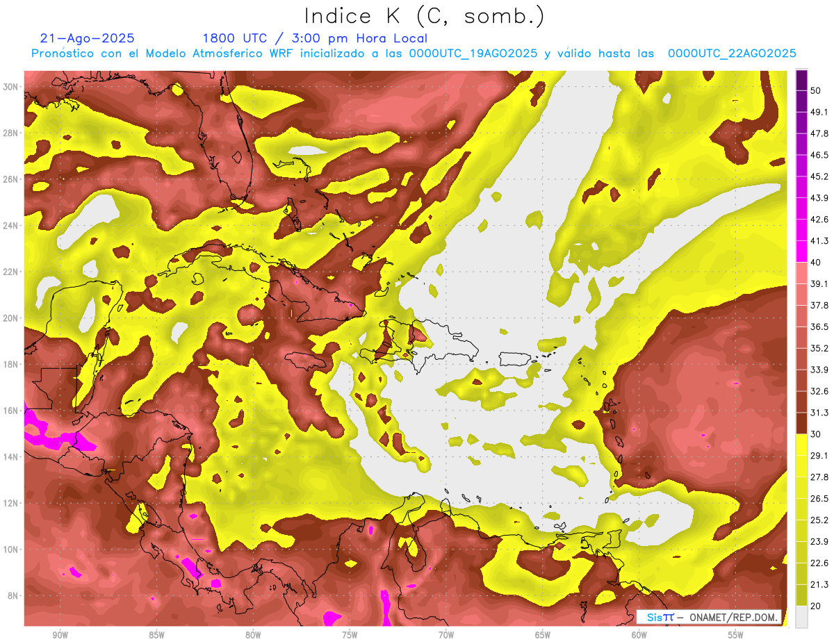
Task: Click "1800 UTC / 3:00 pm Hora Local"
Action: (x=315, y=38)
